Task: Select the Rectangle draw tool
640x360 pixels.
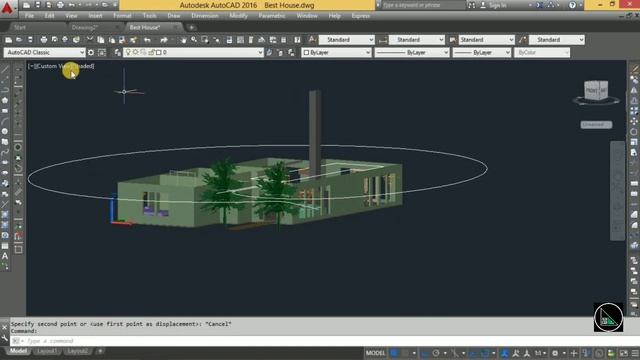Action: point(5,111)
